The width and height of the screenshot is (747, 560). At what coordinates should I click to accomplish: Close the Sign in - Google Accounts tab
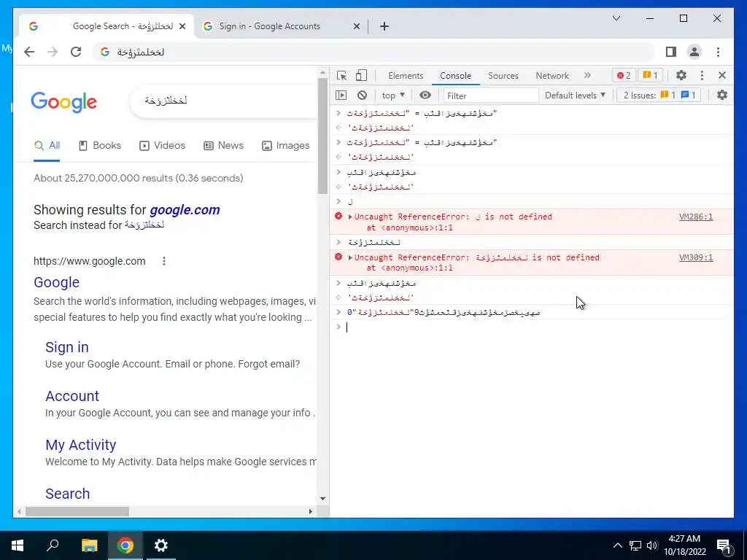point(356,27)
